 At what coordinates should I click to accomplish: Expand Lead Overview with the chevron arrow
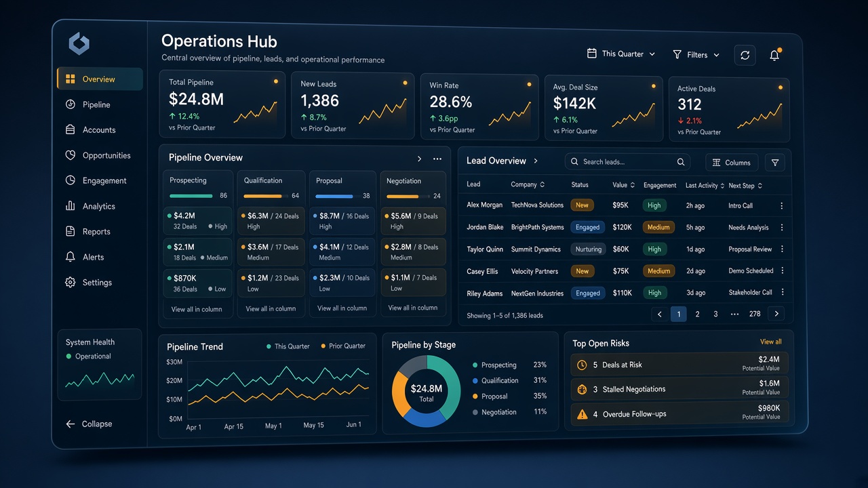(536, 161)
